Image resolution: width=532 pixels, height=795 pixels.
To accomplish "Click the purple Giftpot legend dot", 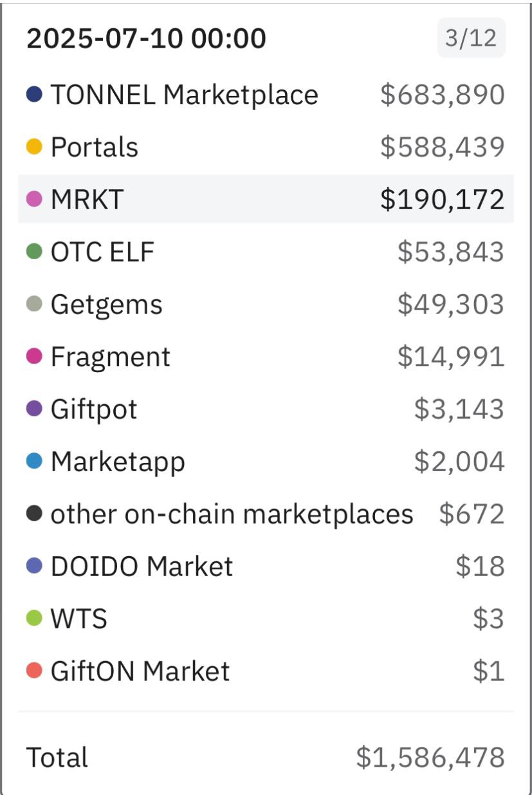I will pos(34,409).
